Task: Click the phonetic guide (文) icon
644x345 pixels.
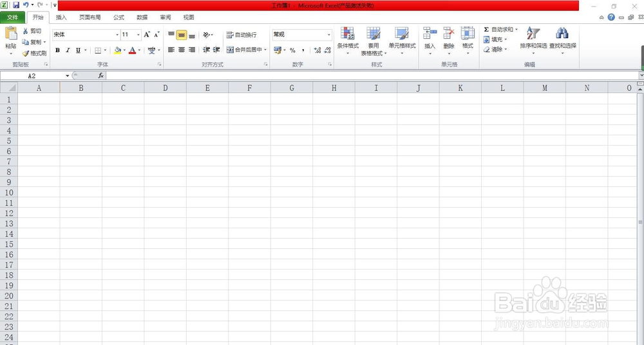Action: [x=151, y=50]
